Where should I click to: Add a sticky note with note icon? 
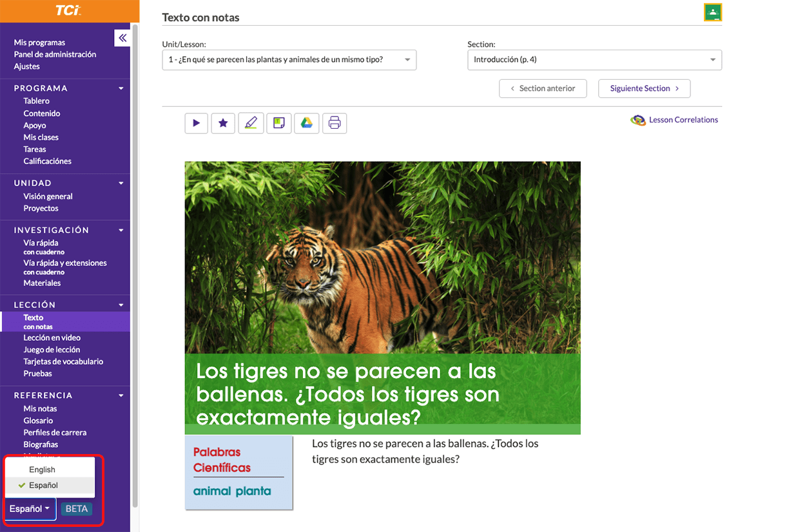click(x=278, y=123)
